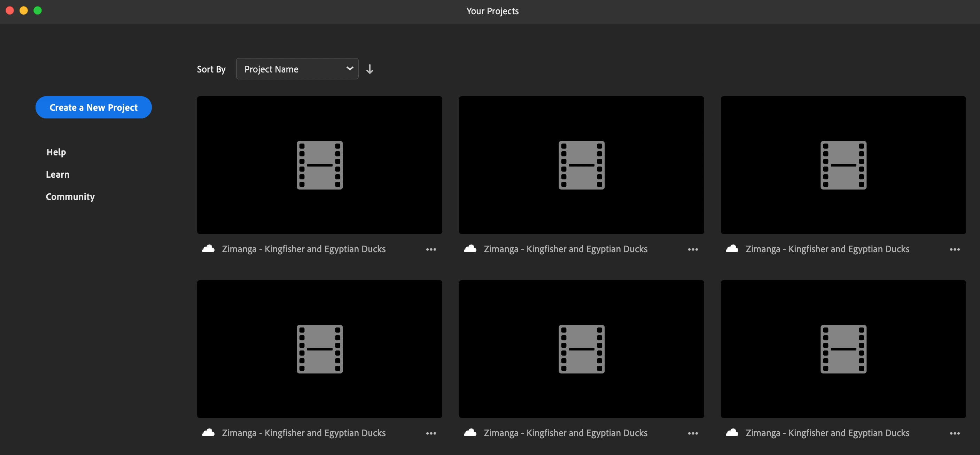Click the cloud sync icon of the top-middle project
This screenshot has width=980, height=455.
[x=470, y=249]
